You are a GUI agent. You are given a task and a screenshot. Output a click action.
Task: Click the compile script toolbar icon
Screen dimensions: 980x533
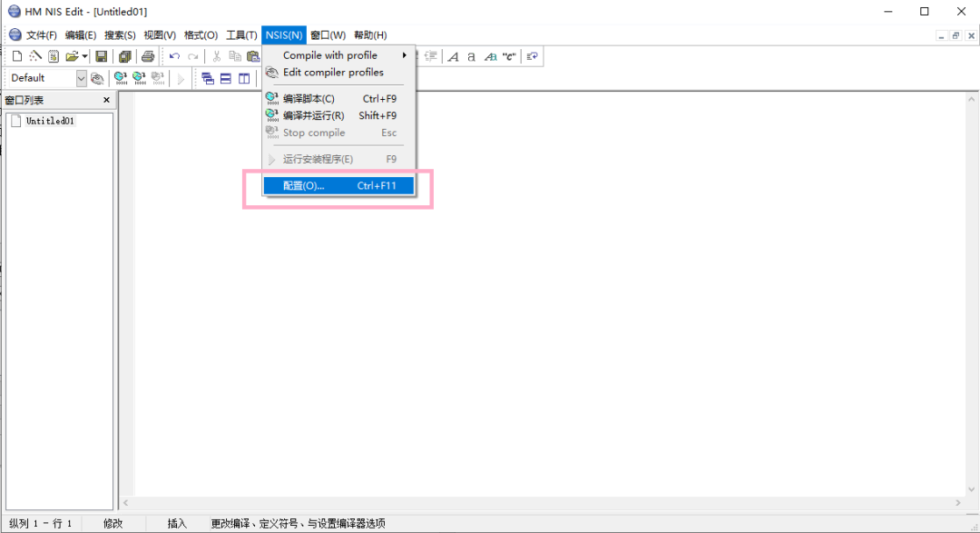(120, 79)
